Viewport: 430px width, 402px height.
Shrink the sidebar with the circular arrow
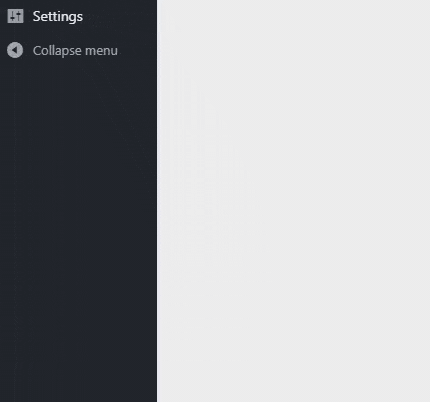tap(15, 50)
